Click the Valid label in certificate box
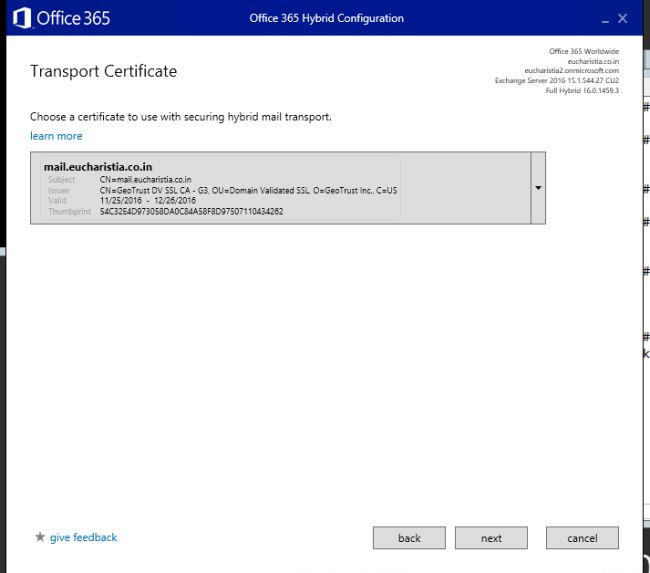The image size is (650, 573). click(x=57, y=201)
